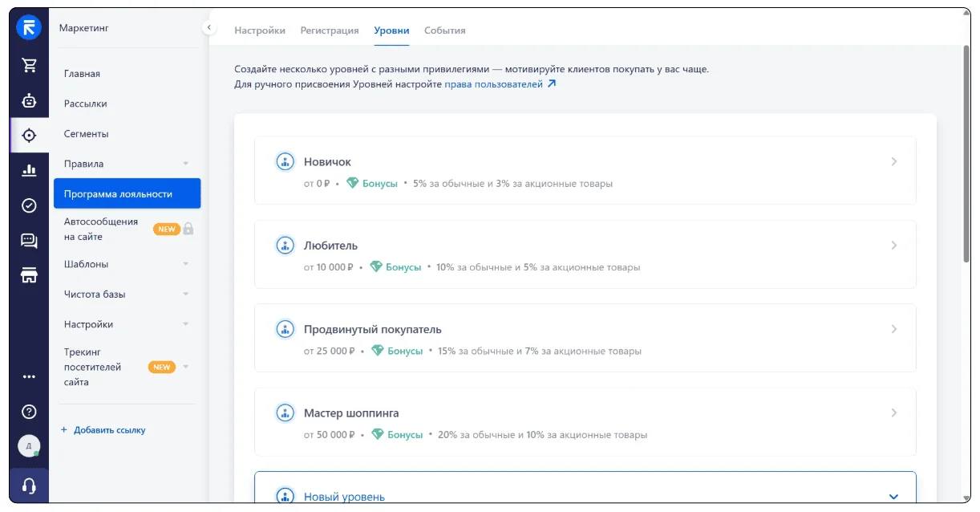Open the Любитель level chevron
The image size is (980, 512).
click(x=894, y=246)
